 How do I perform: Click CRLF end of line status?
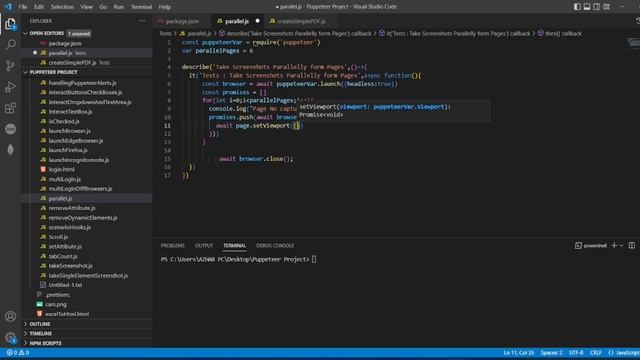pyautogui.click(x=596, y=353)
